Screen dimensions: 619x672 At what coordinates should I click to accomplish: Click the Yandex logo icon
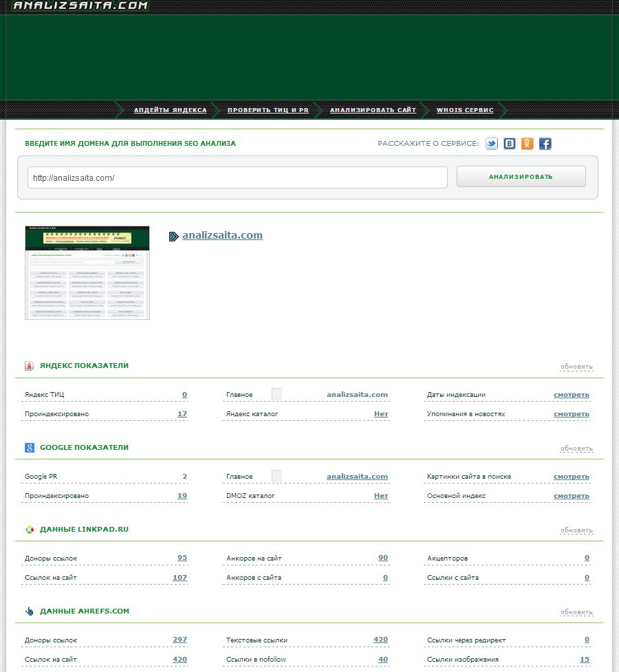30,366
